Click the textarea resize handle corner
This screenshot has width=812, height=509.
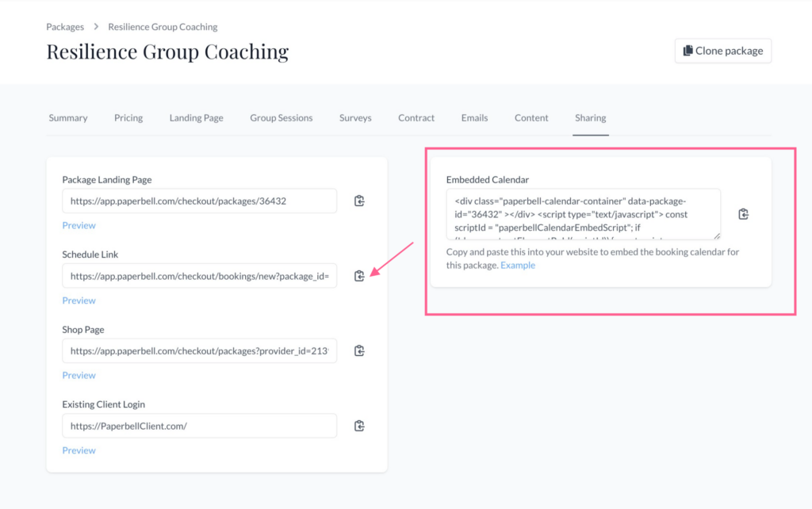[x=717, y=236]
